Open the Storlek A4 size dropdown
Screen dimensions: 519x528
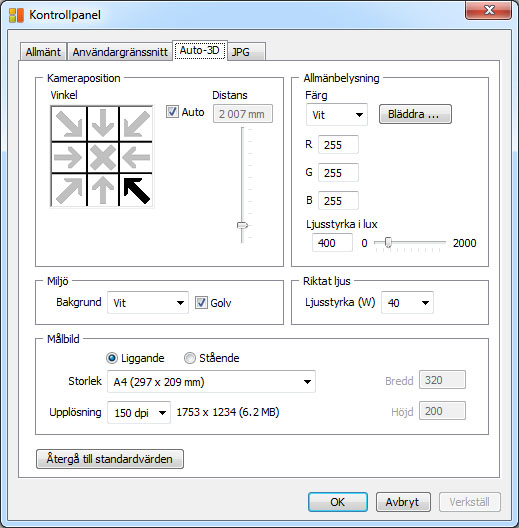pos(211,382)
